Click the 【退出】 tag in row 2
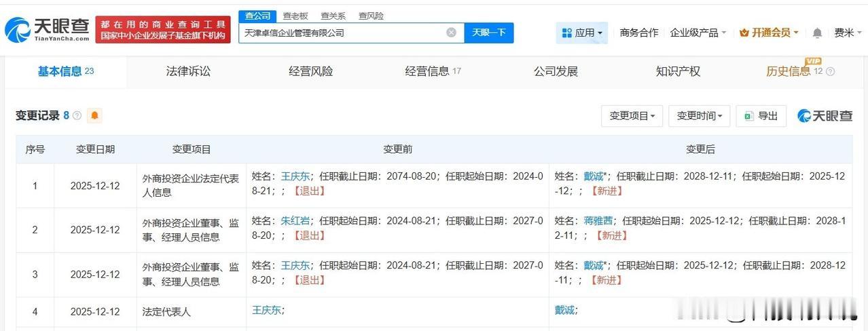This screenshot has height=331, width=868. [308, 235]
